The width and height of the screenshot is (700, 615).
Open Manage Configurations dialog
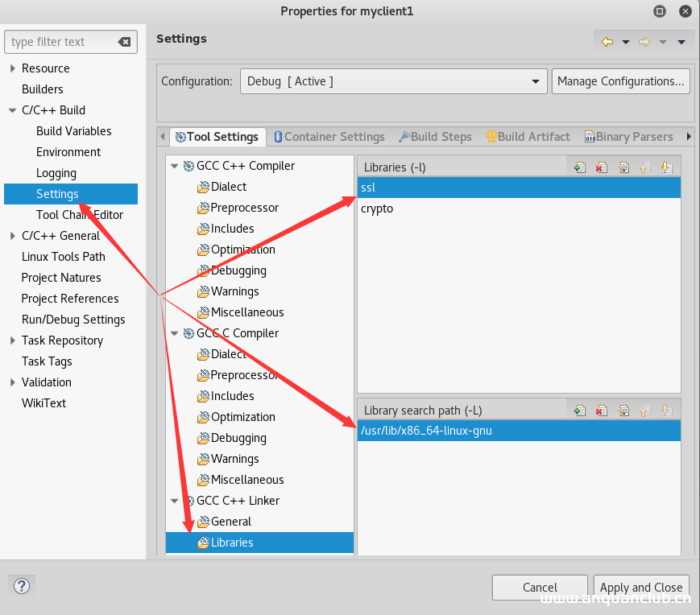[620, 80]
